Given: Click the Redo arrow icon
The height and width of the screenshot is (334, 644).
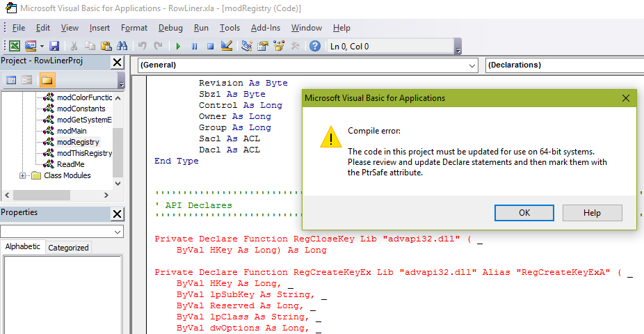Looking at the screenshot, I should pos(158,46).
